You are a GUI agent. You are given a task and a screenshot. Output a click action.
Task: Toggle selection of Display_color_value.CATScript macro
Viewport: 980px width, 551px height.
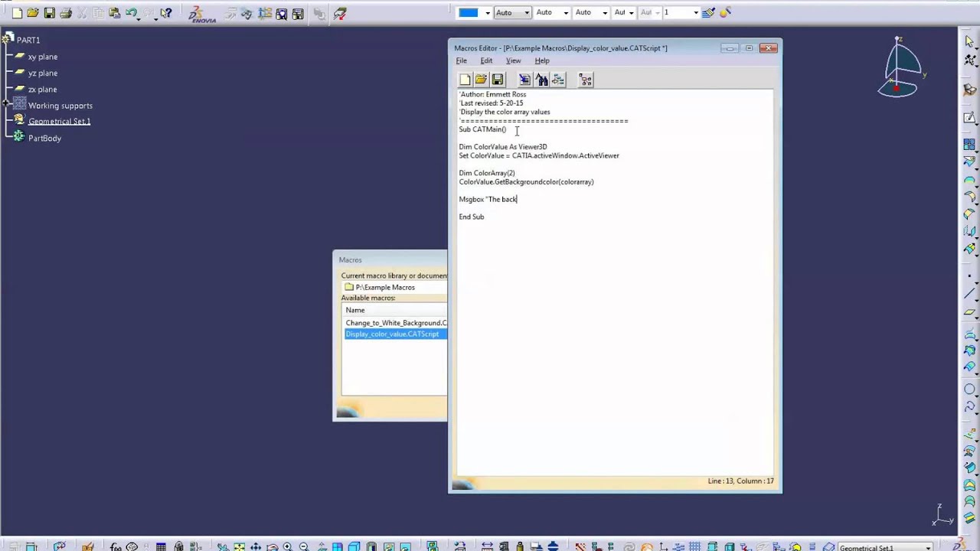(x=392, y=334)
